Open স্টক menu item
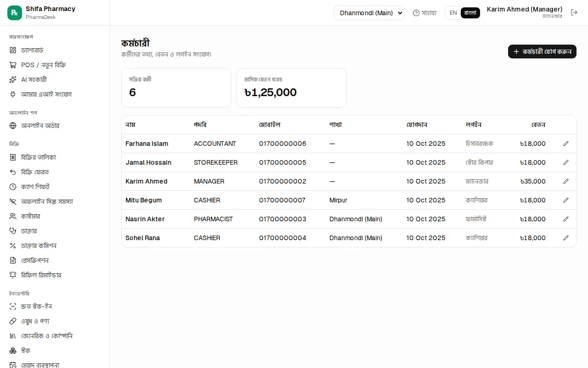Image resolution: width=588 pixels, height=368 pixels. 55,351
